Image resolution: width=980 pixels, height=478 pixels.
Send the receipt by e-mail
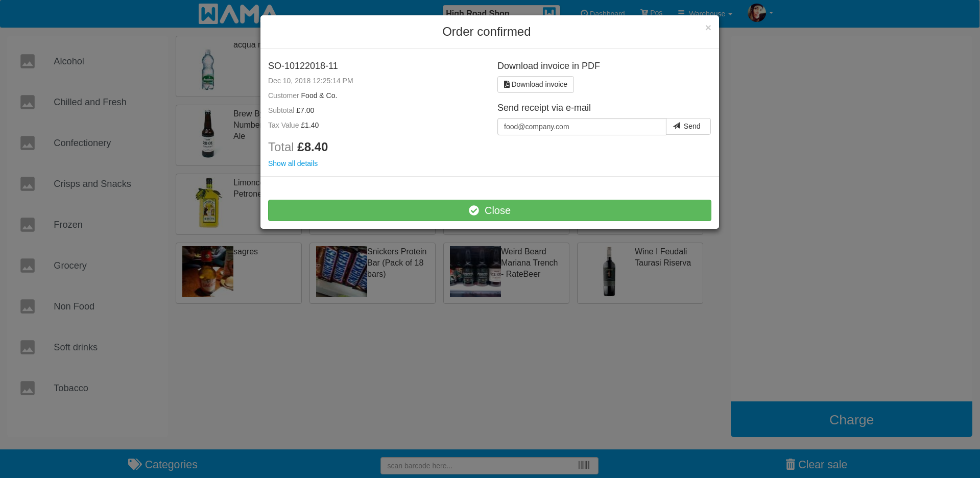coord(688,126)
